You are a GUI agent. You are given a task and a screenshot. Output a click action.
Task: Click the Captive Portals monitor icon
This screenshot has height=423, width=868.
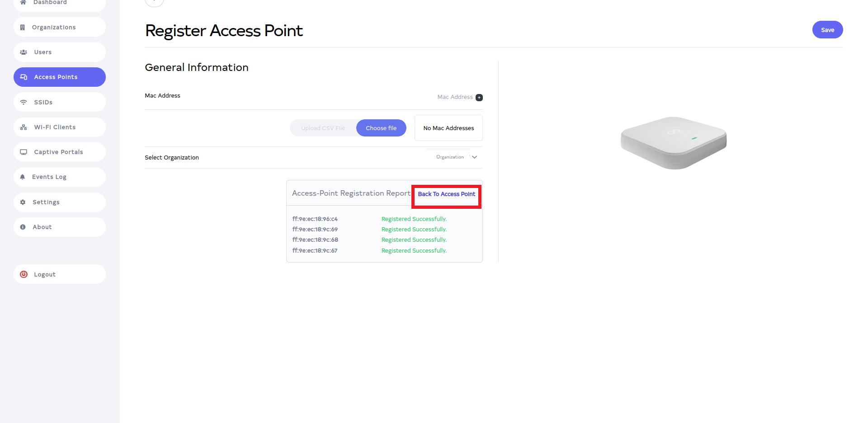tap(24, 152)
